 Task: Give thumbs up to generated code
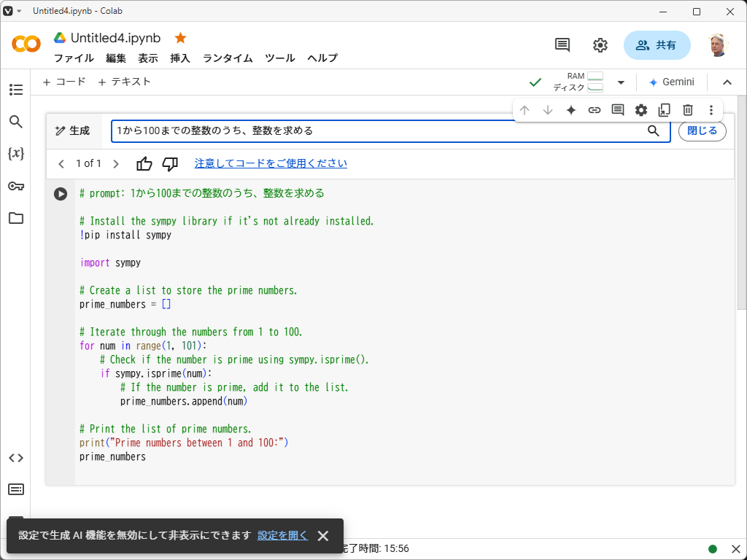click(144, 164)
